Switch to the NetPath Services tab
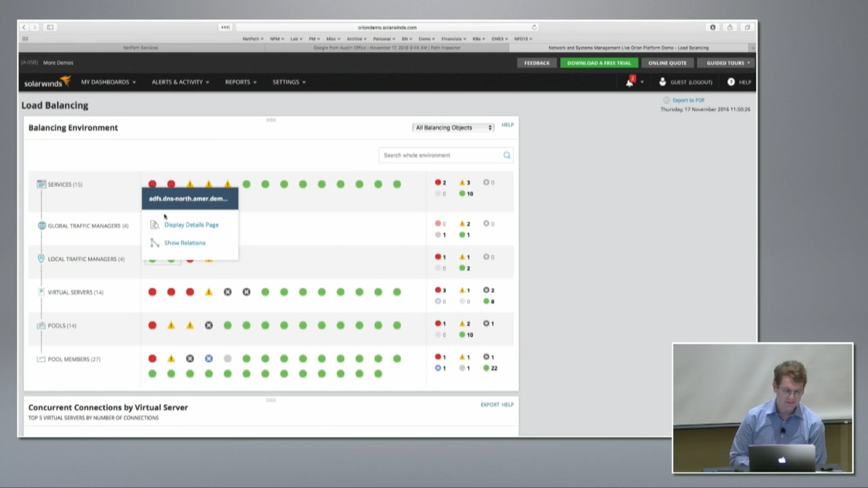This screenshot has height=488, width=868. (x=141, y=48)
